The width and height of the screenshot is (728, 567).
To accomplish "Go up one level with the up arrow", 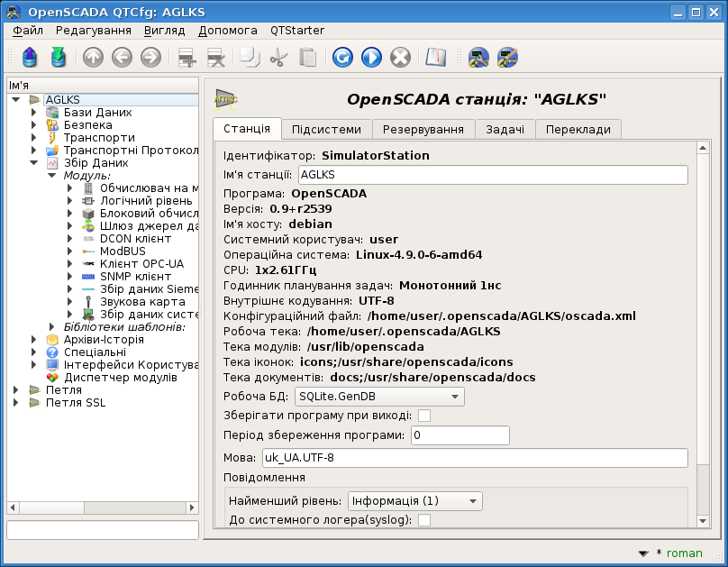I will click(x=93, y=58).
